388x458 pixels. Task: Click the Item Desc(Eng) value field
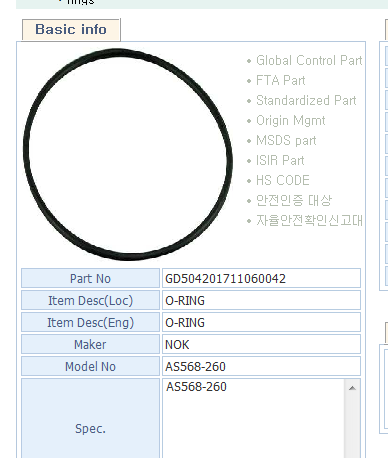pyautogui.click(x=261, y=322)
